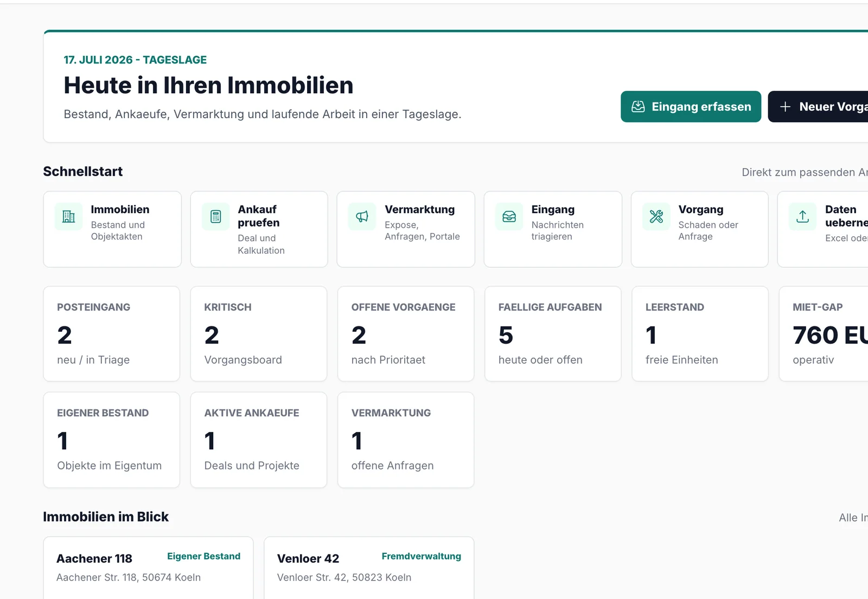Screen dimensions: 868x599
Task: Click the Objekte im Eigentum caption
Action: point(110,466)
